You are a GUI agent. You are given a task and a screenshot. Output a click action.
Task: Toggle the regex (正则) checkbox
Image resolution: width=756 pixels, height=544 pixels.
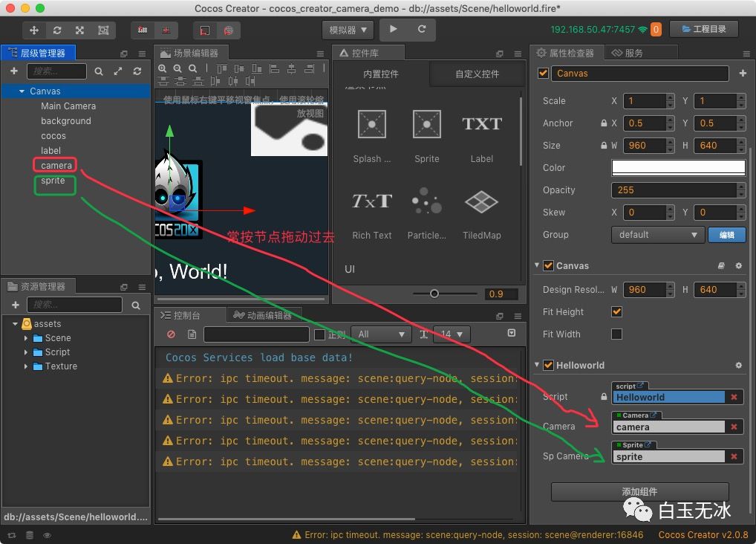point(319,334)
